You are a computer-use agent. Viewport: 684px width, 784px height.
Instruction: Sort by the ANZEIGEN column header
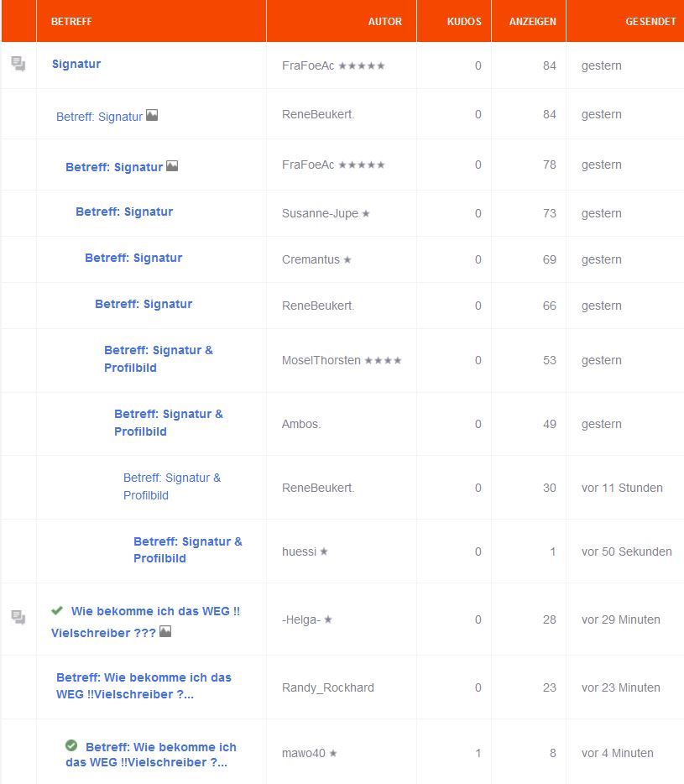click(532, 22)
